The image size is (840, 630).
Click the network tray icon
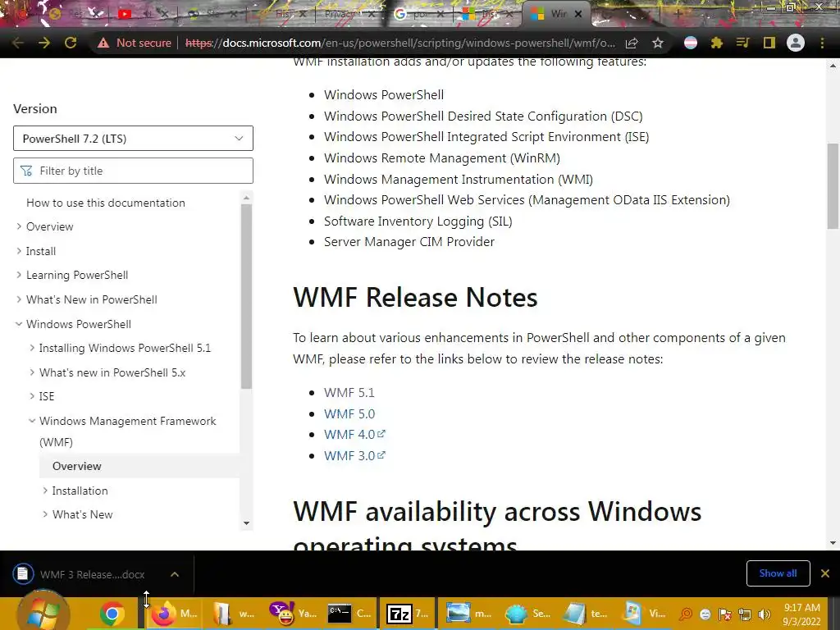point(745,614)
